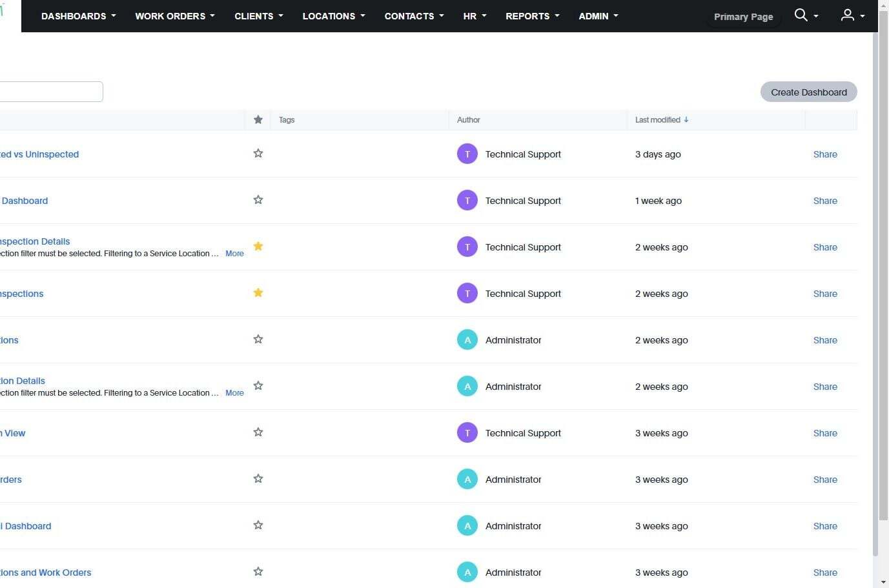
Task: Share the 'ions' dashboard
Action: click(825, 340)
